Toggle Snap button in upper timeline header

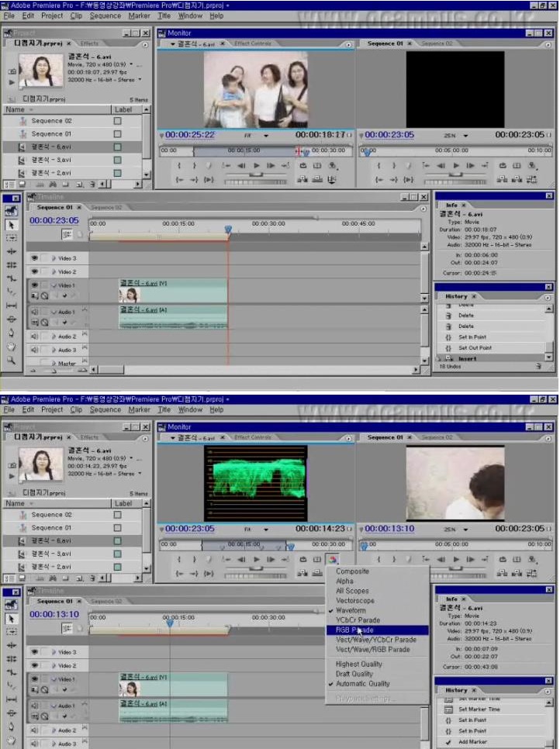click(67, 234)
